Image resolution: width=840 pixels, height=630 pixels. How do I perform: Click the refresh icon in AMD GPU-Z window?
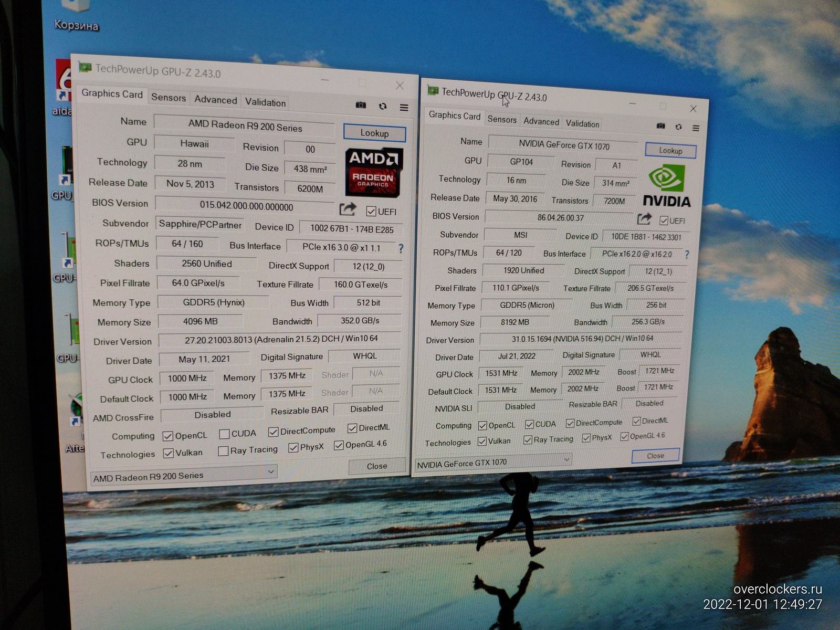383,106
